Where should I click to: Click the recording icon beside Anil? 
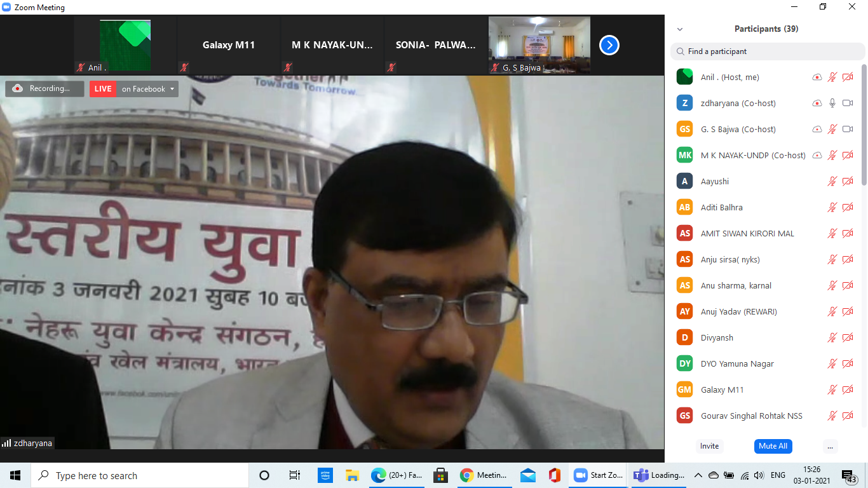coord(817,77)
